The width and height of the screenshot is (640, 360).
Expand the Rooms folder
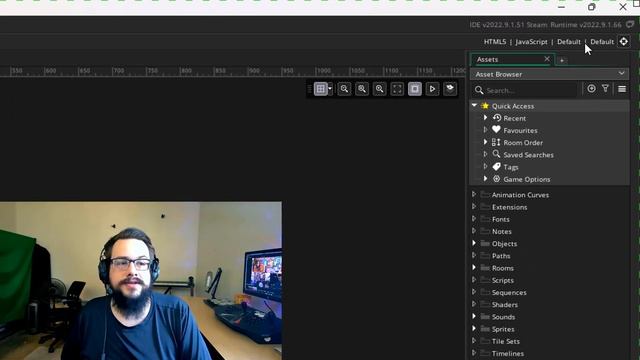tap(474, 268)
